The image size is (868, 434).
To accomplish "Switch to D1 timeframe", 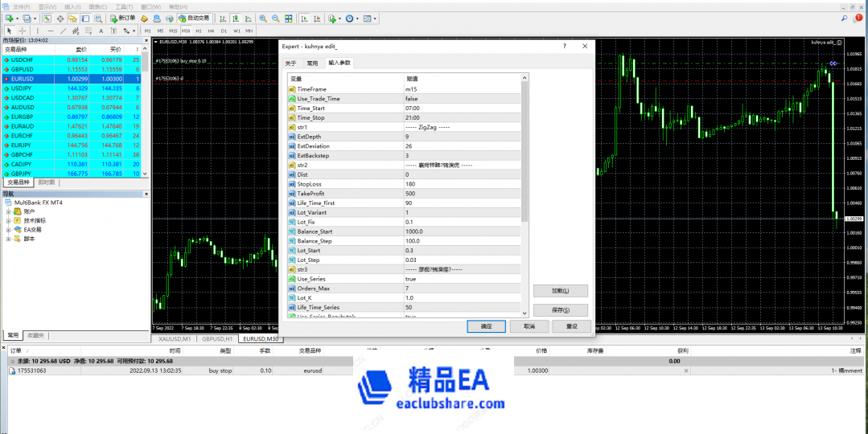I will pyautogui.click(x=224, y=31).
